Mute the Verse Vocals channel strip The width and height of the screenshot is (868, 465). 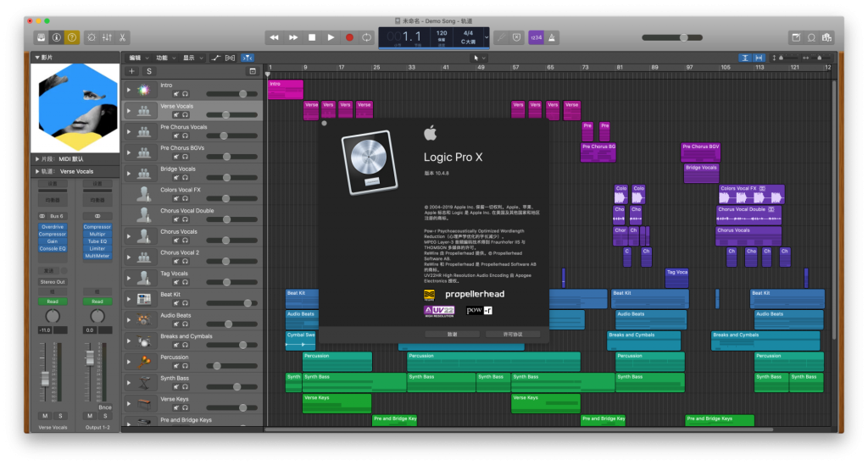pyautogui.click(x=45, y=416)
